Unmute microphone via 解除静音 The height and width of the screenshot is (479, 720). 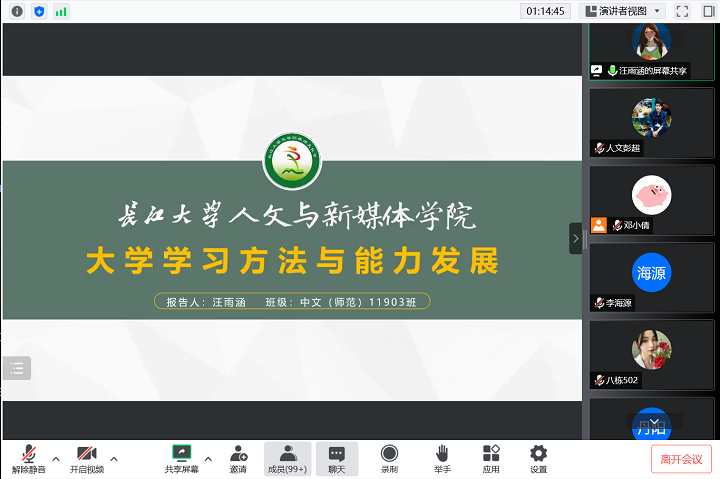[30, 459]
